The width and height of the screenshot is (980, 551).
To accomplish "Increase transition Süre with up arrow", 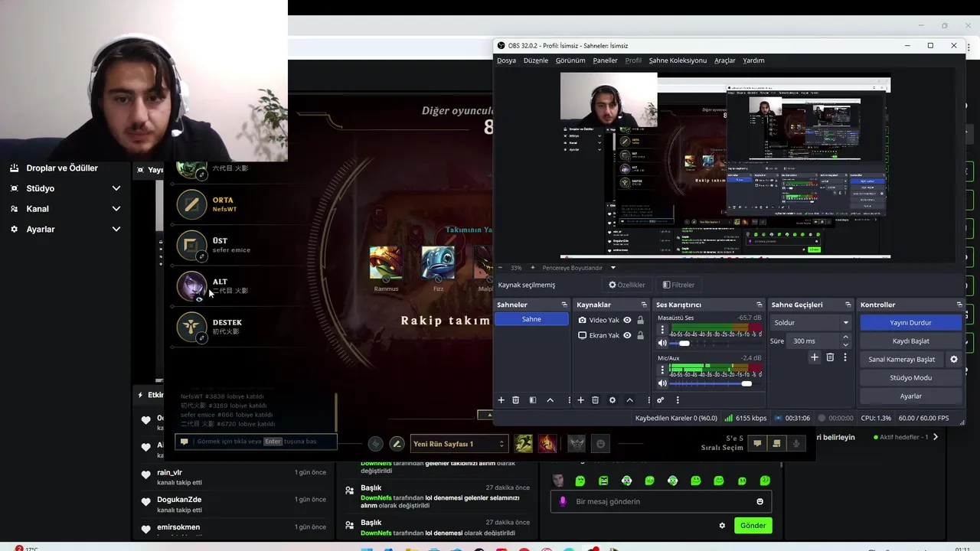I will tap(845, 337).
